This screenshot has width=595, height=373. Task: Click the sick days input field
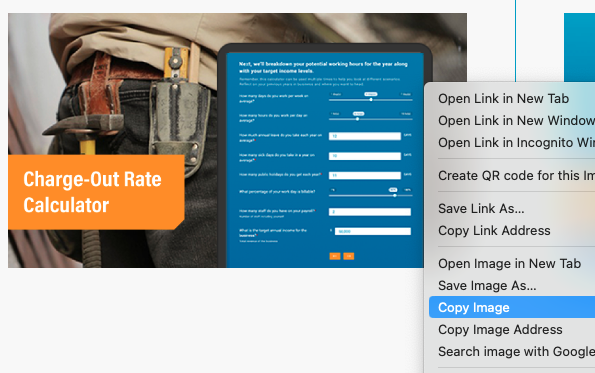tap(365, 156)
